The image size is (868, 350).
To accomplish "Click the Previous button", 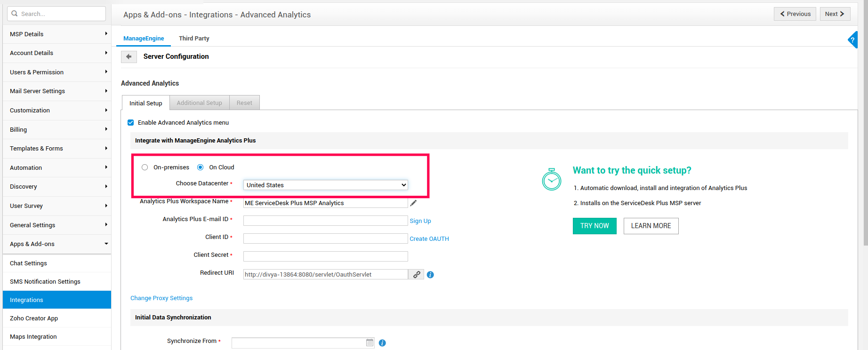I will click(796, 14).
